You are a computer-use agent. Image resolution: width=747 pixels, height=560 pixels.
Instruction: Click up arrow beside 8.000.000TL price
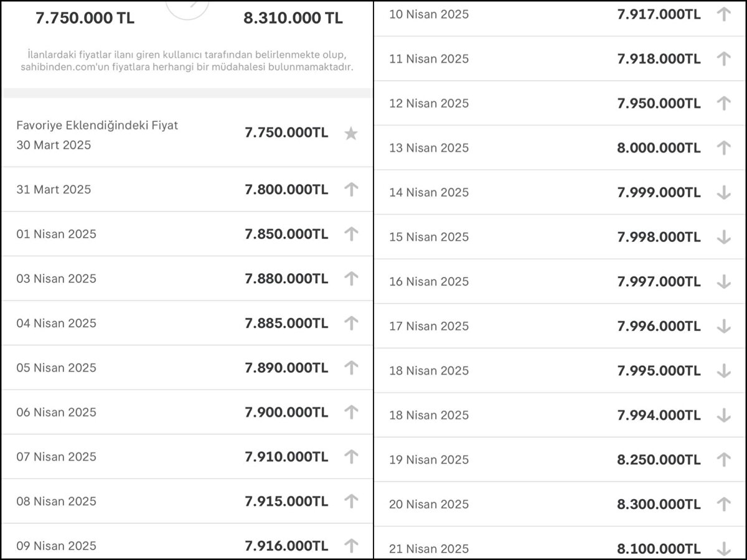point(723,147)
